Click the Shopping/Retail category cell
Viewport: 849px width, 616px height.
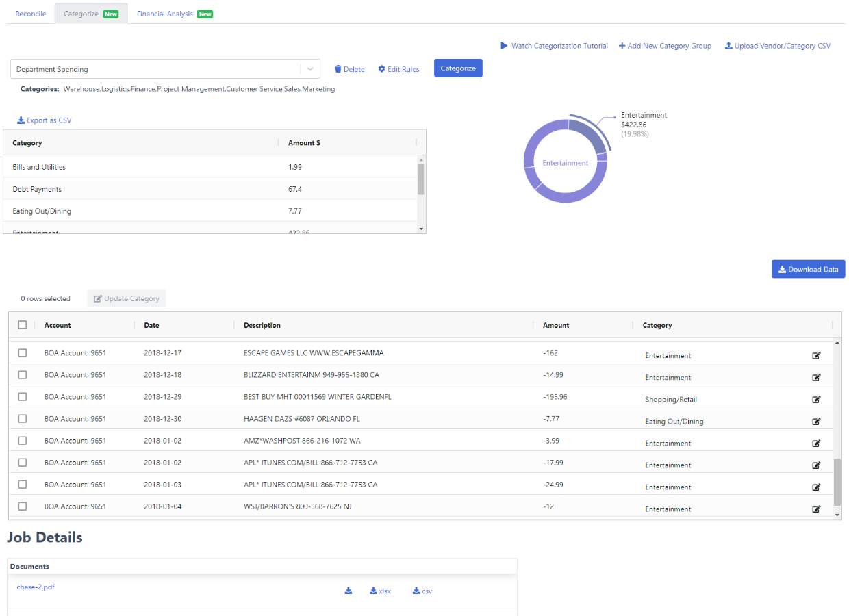pos(671,399)
